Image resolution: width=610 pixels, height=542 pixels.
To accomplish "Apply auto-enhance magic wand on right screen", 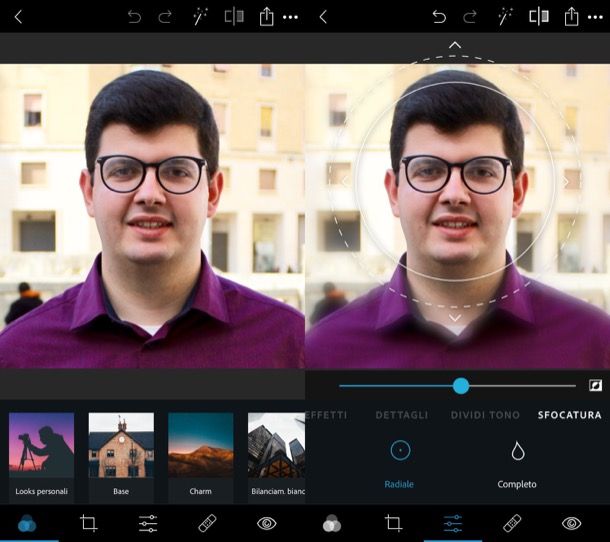I will [505, 17].
